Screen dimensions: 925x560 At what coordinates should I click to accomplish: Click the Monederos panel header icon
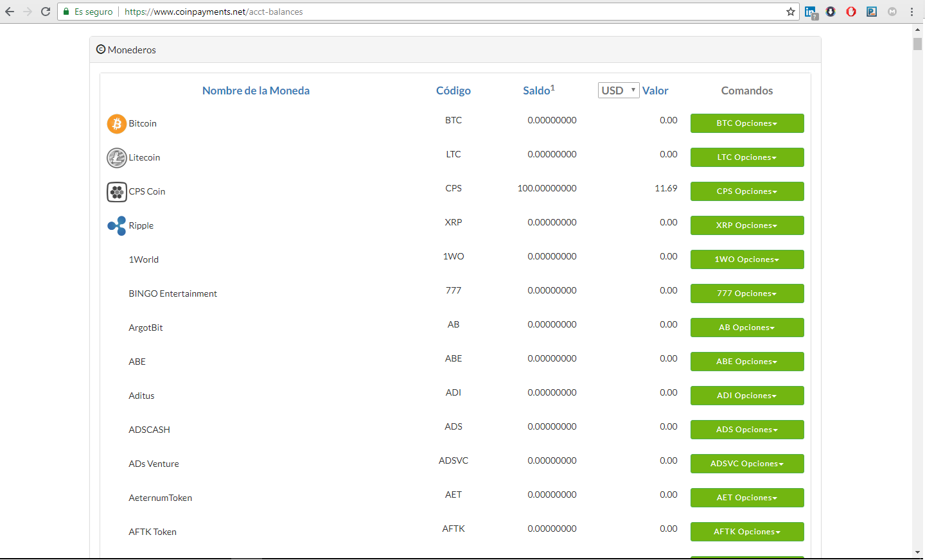click(x=101, y=49)
